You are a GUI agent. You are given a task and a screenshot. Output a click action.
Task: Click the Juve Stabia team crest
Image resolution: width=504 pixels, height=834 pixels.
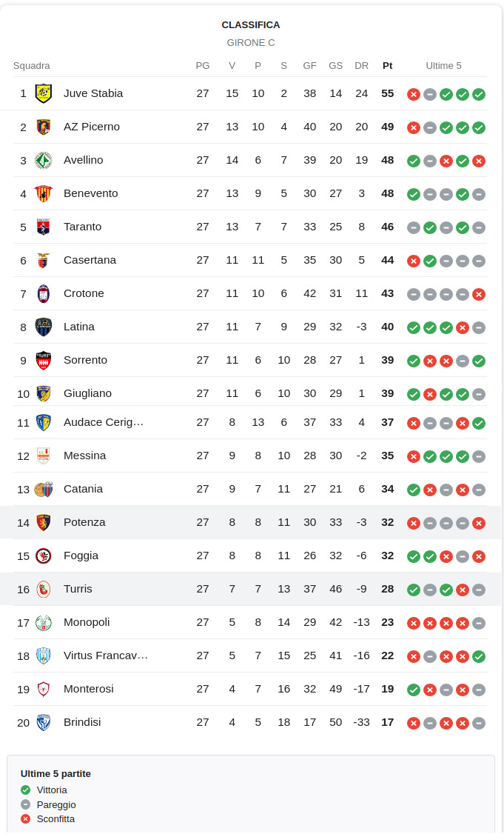[x=44, y=93]
